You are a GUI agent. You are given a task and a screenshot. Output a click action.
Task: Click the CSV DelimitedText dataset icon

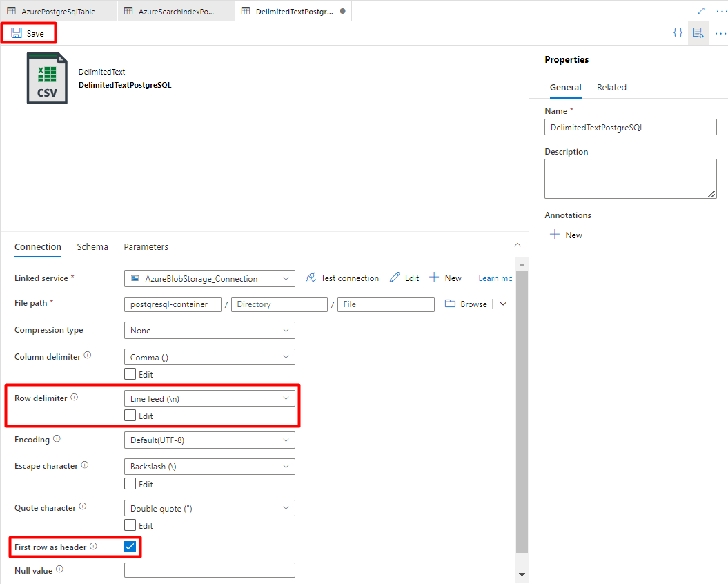tap(47, 78)
